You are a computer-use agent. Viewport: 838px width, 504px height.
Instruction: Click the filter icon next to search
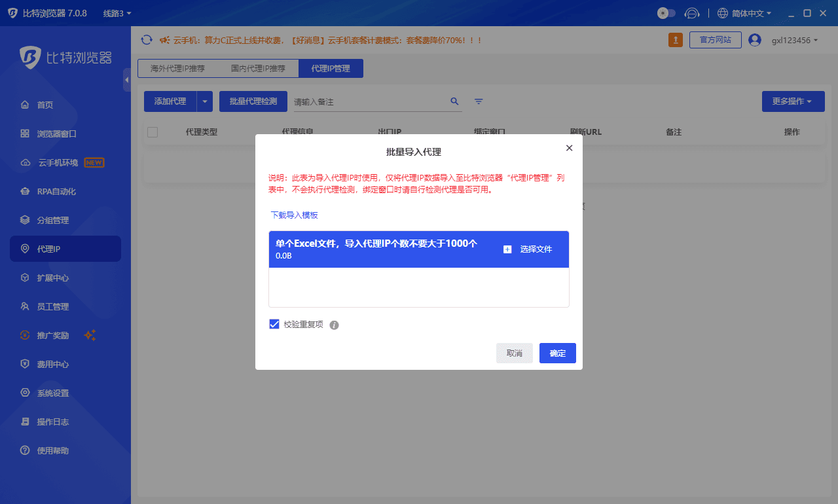point(478,101)
